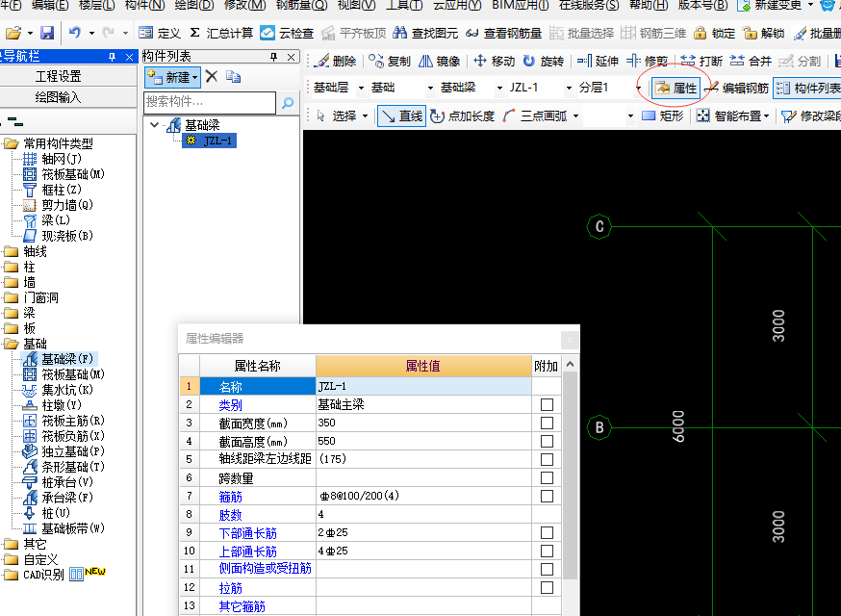Open the undo history dropdown arrow
Screen dimensions: 841x616
91,34
